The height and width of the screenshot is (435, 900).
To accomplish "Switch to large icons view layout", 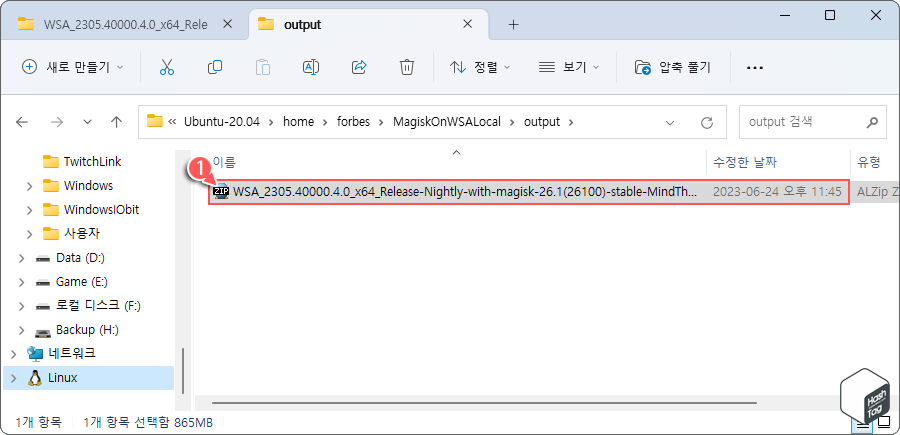I will click(883, 424).
